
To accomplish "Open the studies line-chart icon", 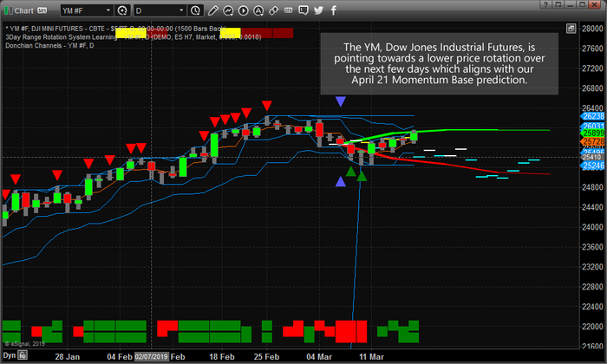I will (x=228, y=10).
